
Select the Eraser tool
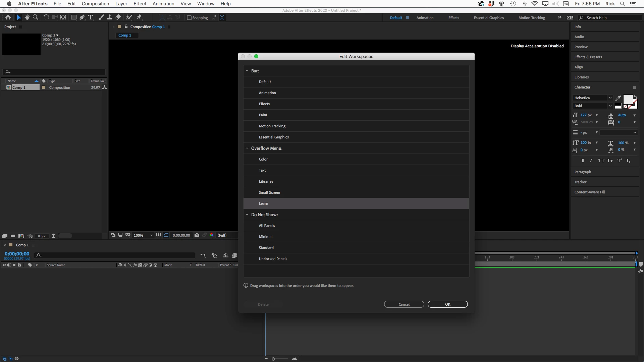tap(118, 17)
